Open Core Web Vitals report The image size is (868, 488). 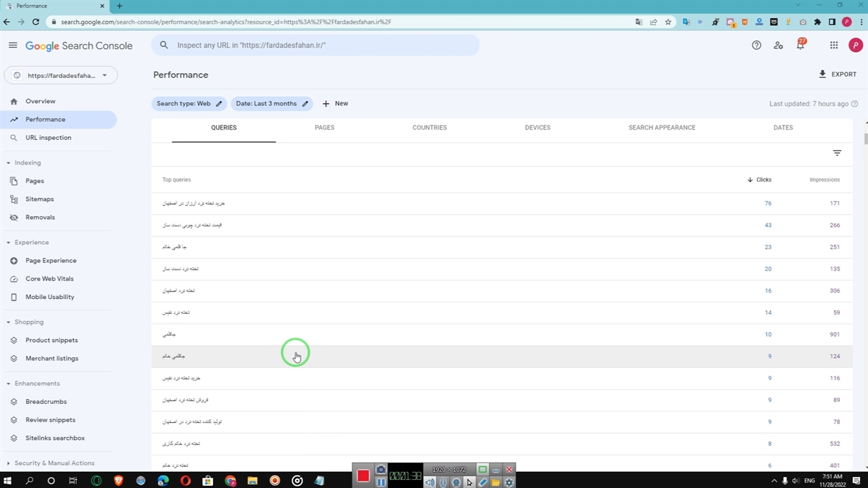coord(50,279)
